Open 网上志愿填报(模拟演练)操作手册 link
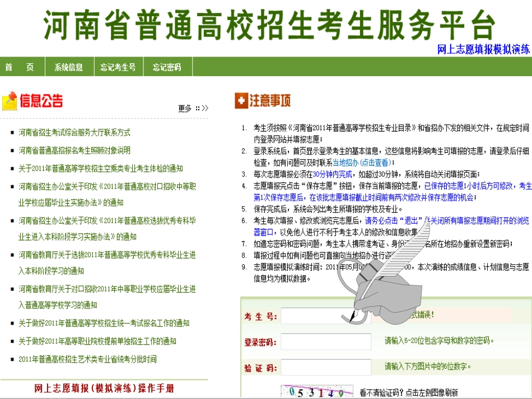The width and height of the screenshot is (532, 399). tap(104, 388)
